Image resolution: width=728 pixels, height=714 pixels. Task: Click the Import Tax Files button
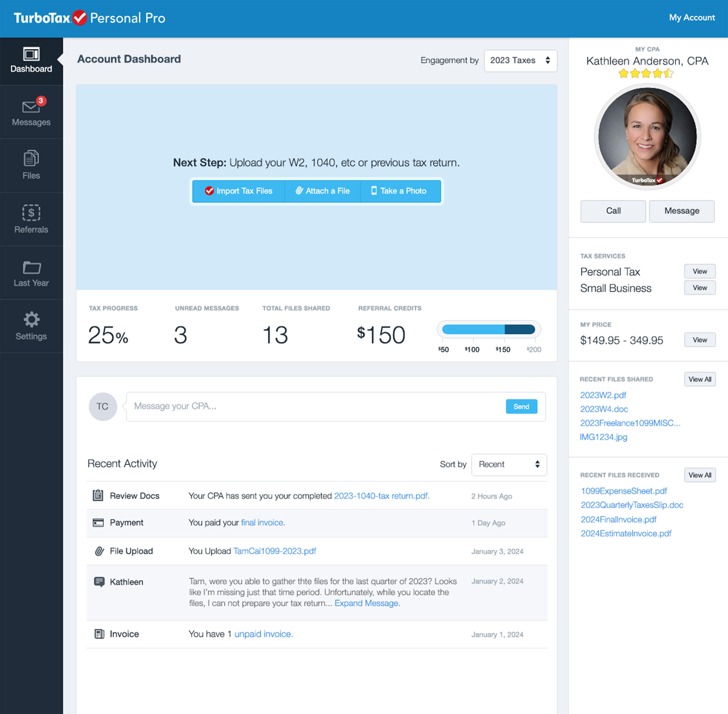pos(239,191)
